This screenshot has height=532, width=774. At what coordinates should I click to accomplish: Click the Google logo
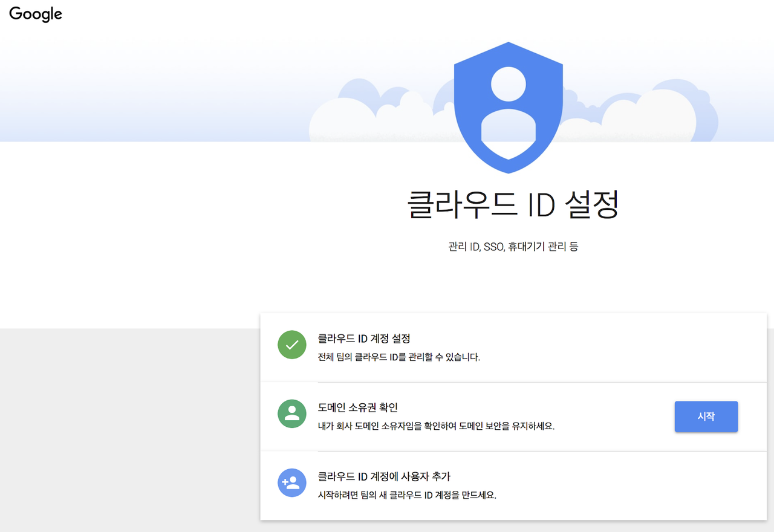point(36,14)
